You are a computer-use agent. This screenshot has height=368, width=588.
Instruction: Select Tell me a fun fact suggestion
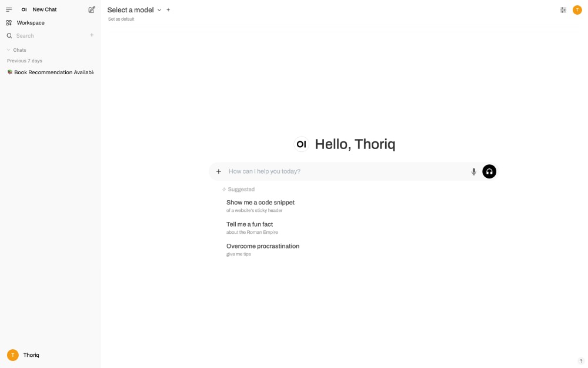[x=252, y=227]
